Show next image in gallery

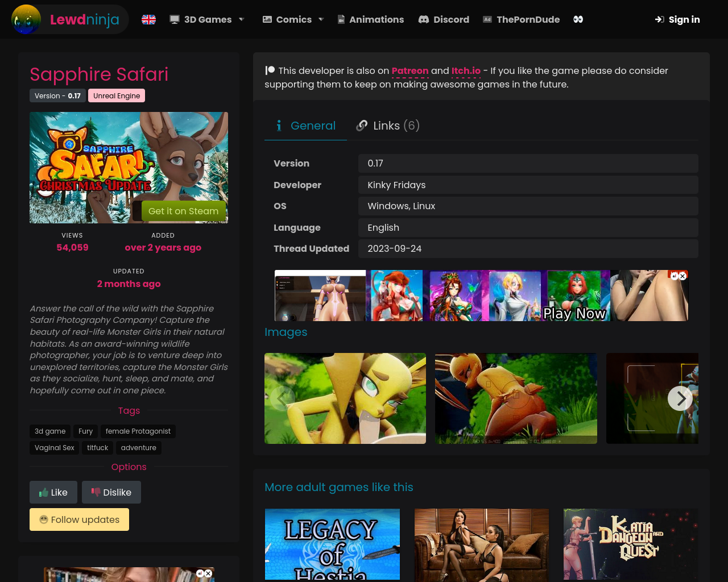click(x=680, y=398)
